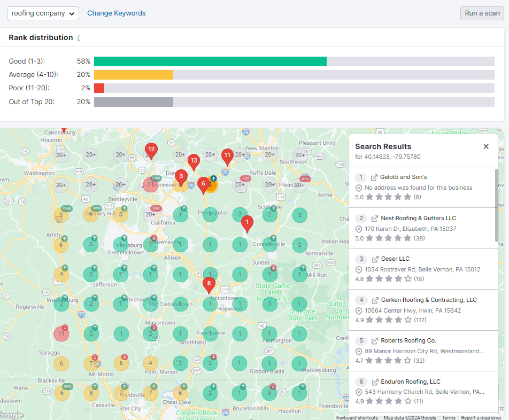This screenshot has width=509, height=420.
Task: Open external link for Geser LLC
Action: [375, 259]
